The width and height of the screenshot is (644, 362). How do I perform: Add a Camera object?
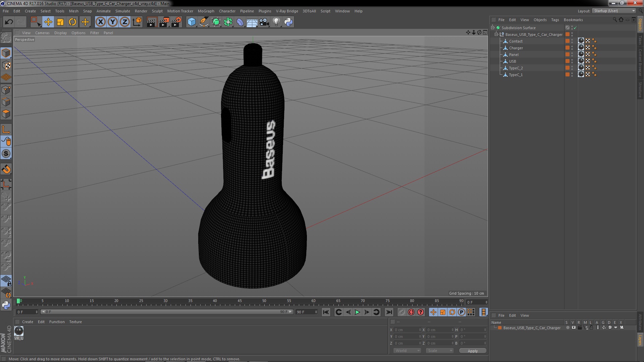coord(264,22)
